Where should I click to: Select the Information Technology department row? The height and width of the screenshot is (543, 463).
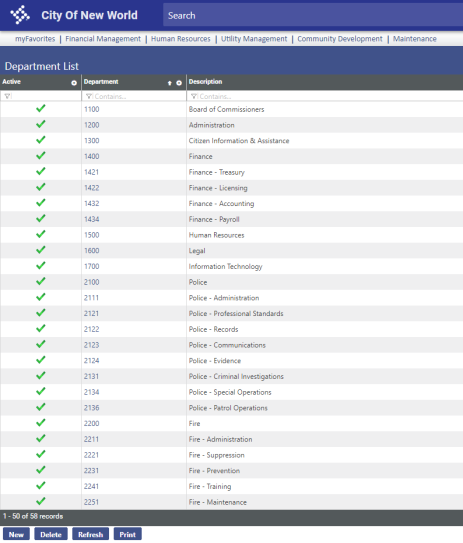[x=231, y=266]
